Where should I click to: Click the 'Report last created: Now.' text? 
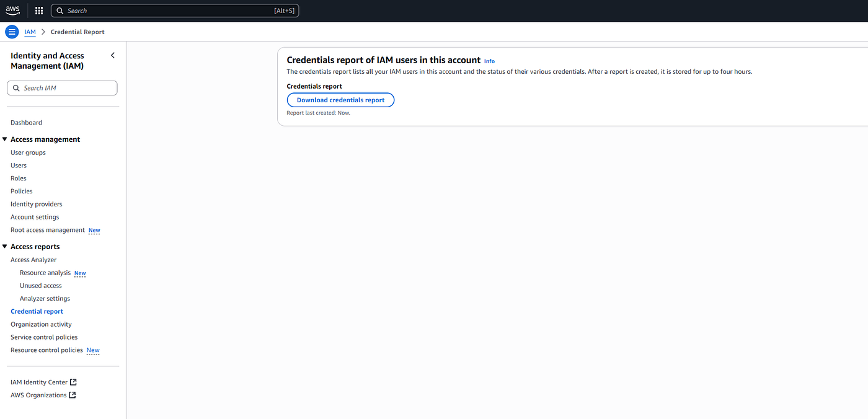click(318, 113)
